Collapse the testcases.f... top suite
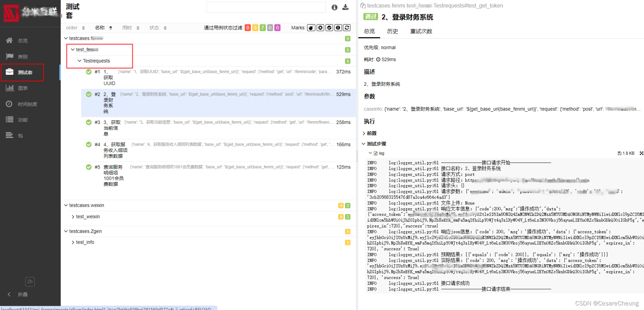The image size is (644, 310). click(x=66, y=38)
